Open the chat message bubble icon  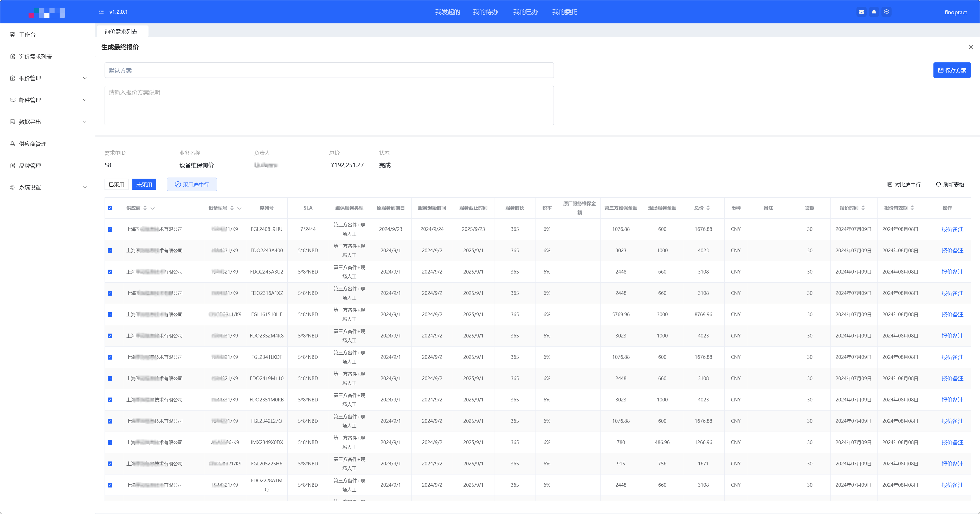[x=886, y=12]
